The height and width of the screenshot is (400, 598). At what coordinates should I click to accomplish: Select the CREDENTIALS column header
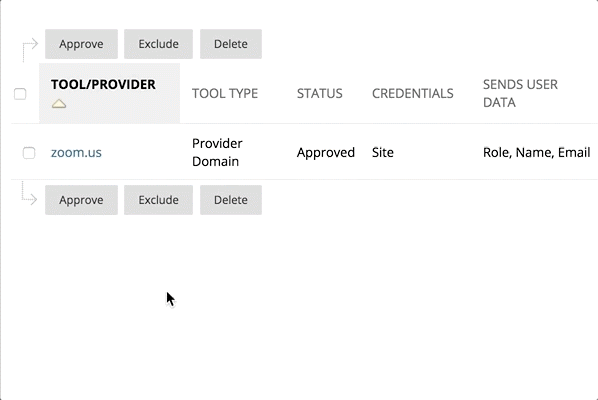413,93
